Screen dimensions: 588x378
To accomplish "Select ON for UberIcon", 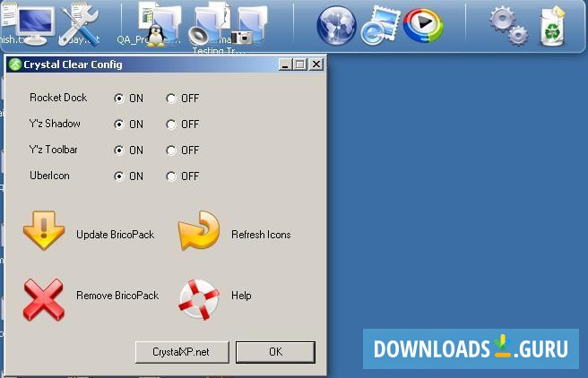I will point(119,176).
